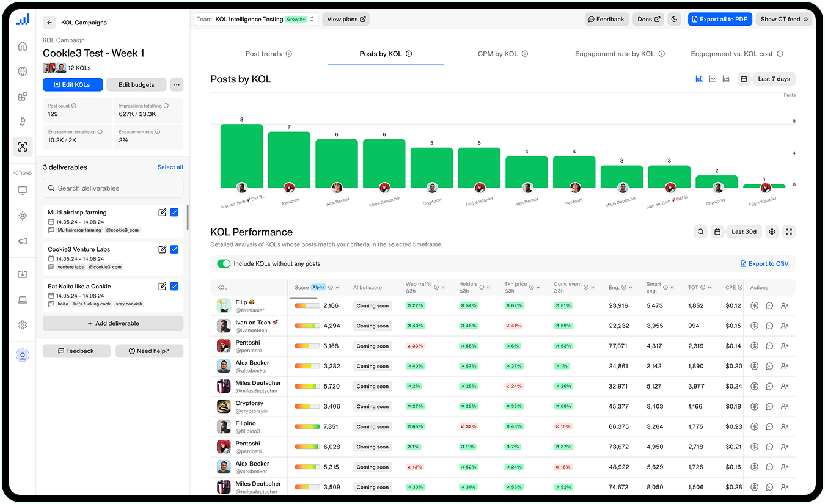
Task: Open the more options ellipsis button
Action: pos(176,84)
